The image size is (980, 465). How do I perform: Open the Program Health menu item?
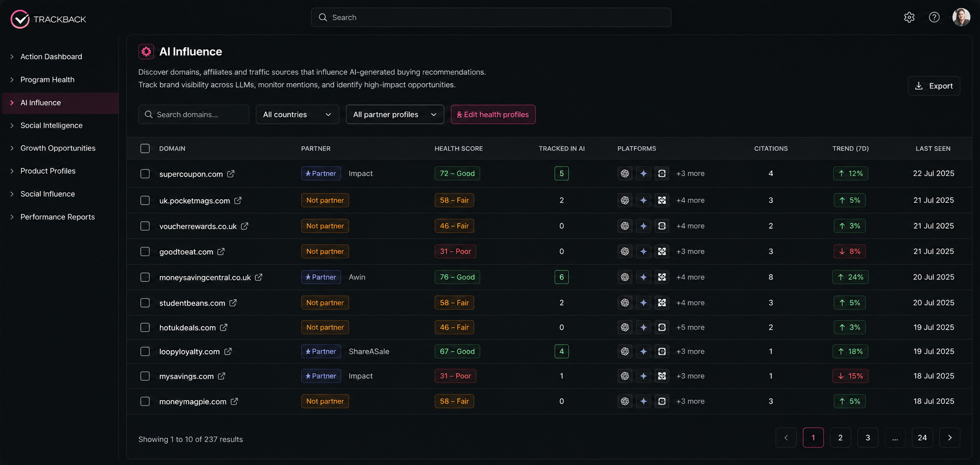pos(47,80)
